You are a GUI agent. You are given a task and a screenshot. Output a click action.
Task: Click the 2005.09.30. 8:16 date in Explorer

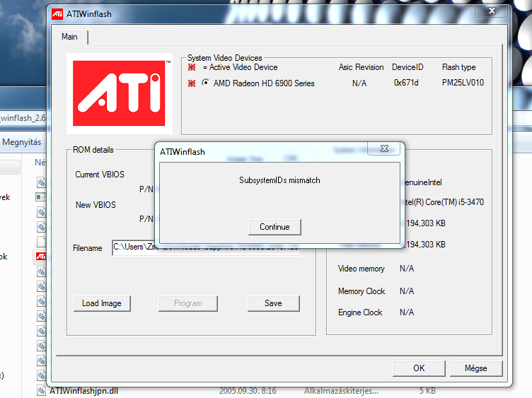tap(248, 391)
